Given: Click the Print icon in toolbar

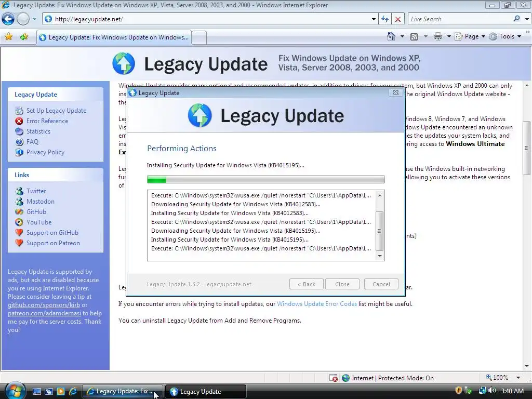Looking at the screenshot, I should pos(438,37).
